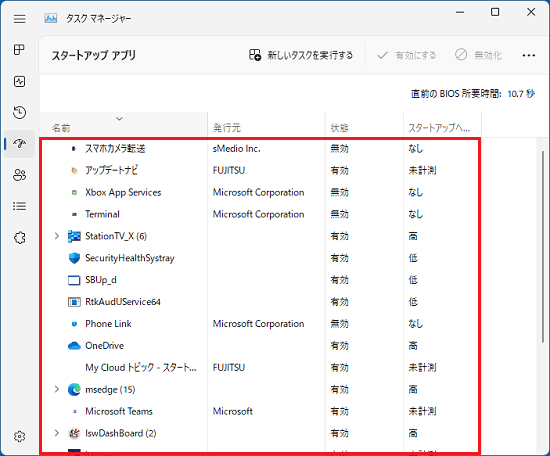
Task: Click the Xbox App Services icon
Action: [74, 193]
